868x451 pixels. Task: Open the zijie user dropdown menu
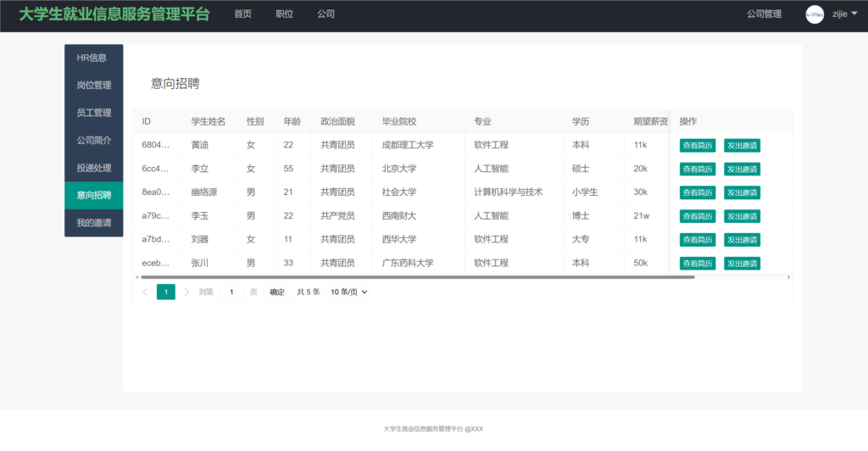[x=844, y=14]
